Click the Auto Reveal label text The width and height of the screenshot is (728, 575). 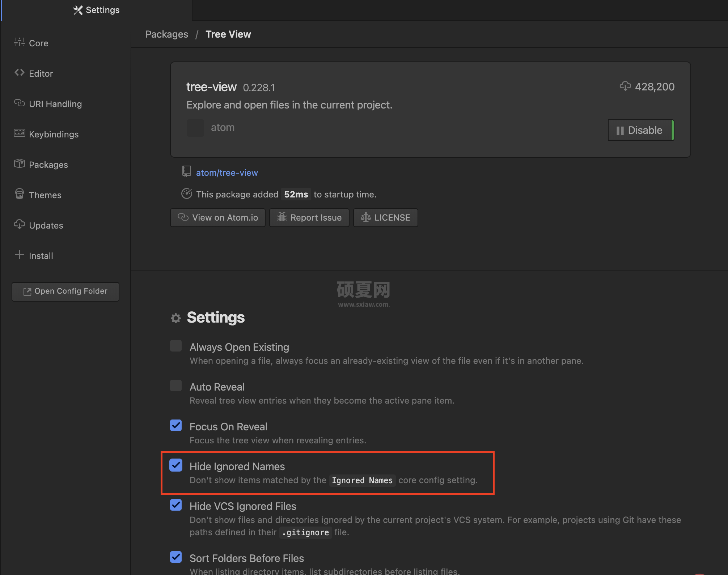(x=217, y=387)
